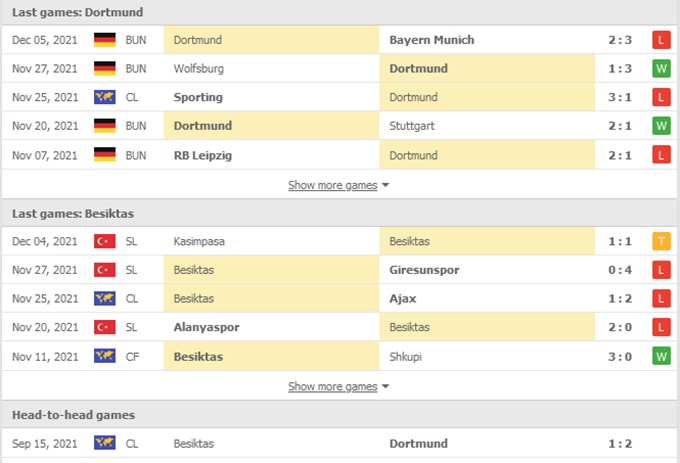Click green W badge for Shkupi match
This screenshot has height=463, width=680.
[660, 356]
